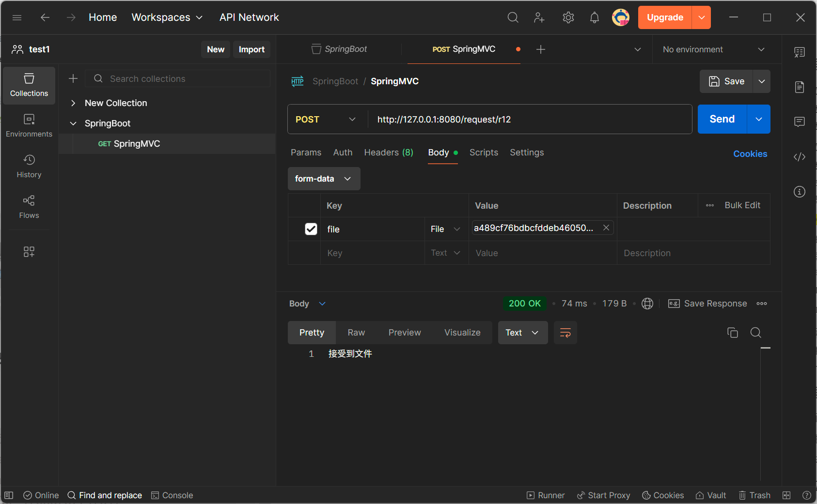
Task: Open the Workspaces dropdown
Action: (x=167, y=17)
